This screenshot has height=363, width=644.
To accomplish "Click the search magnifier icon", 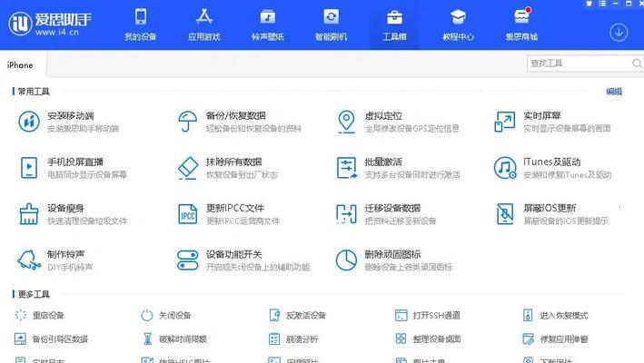I will [x=637, y=64].
